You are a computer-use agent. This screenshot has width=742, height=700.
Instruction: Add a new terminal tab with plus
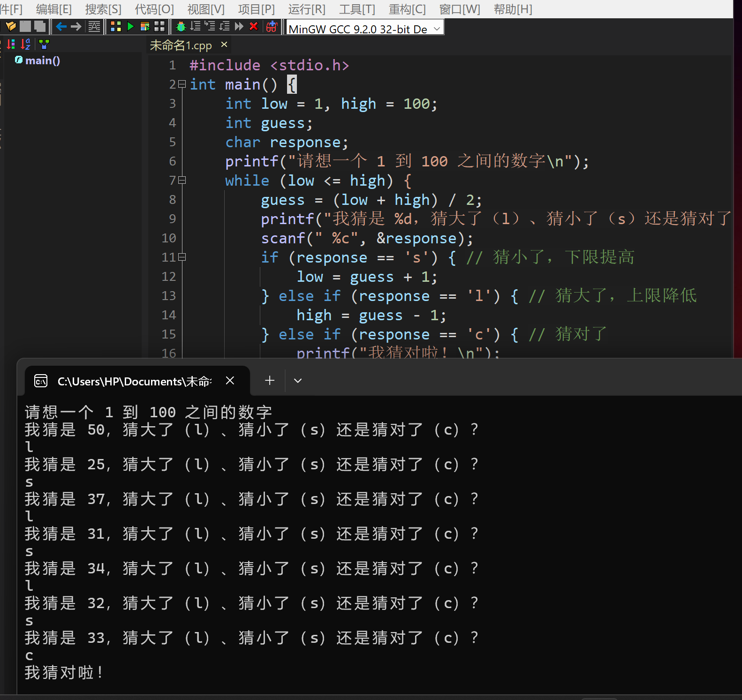point(270,381)
